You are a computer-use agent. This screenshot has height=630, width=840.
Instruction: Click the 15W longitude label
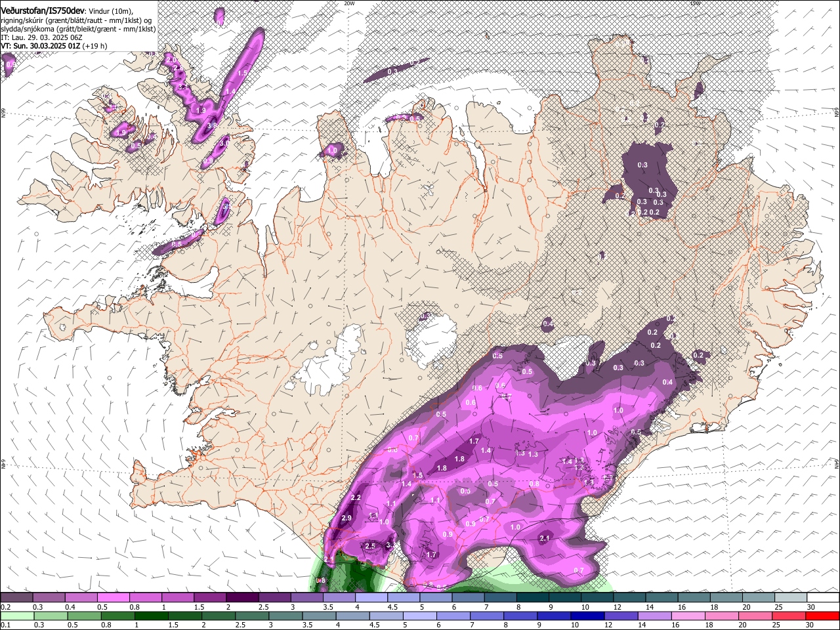pyautogui.click(x=696, y=3)
